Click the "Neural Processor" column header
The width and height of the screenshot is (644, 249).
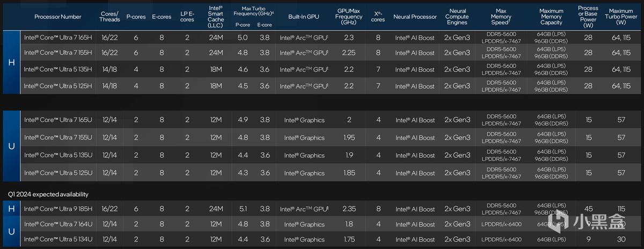415,17
